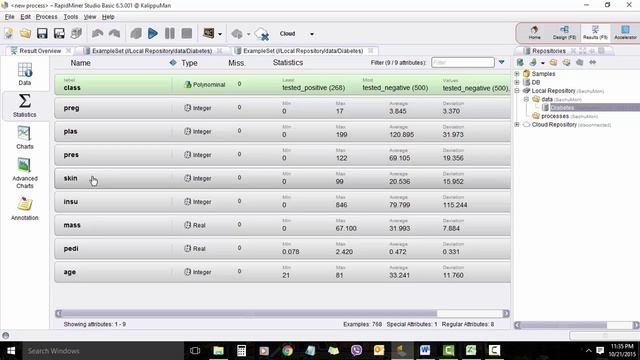Open the Advanced Charts view
This screenshot has width=640, height=360.
tap(24, 173)
